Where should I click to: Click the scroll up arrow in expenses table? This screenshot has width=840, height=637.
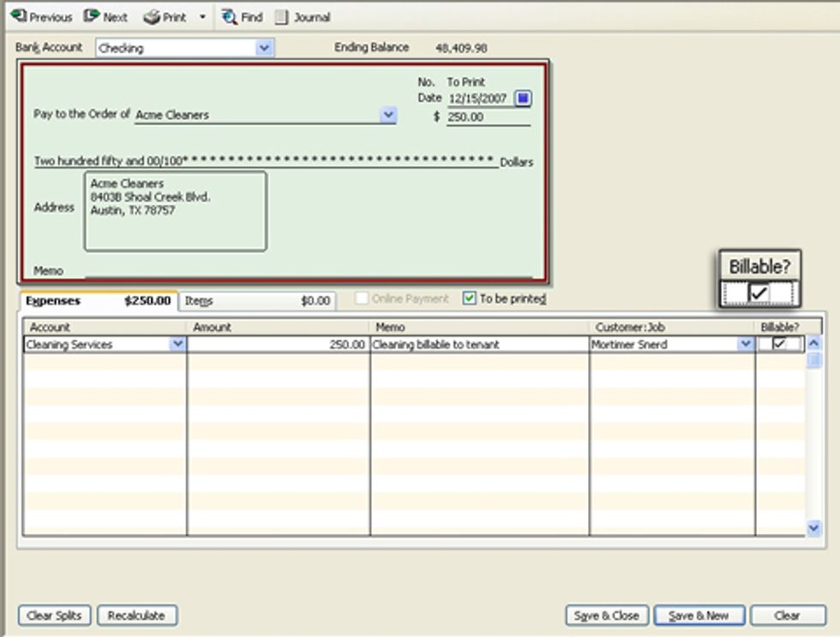813,344
